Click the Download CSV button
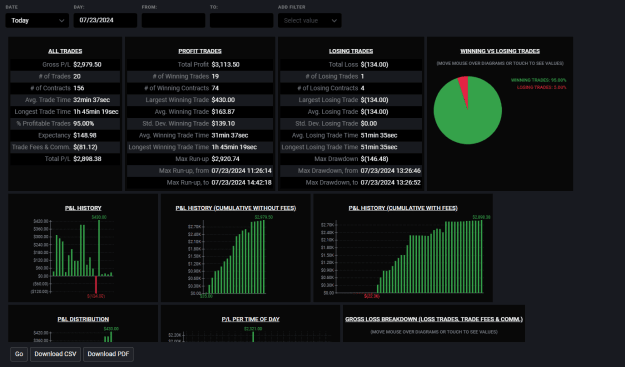The width and height of the screenshot is (625, 367). pos(55,354)
